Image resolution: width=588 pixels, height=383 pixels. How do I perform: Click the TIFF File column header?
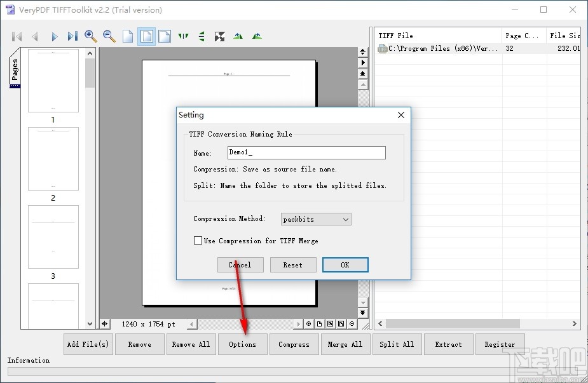coord(394,35)
